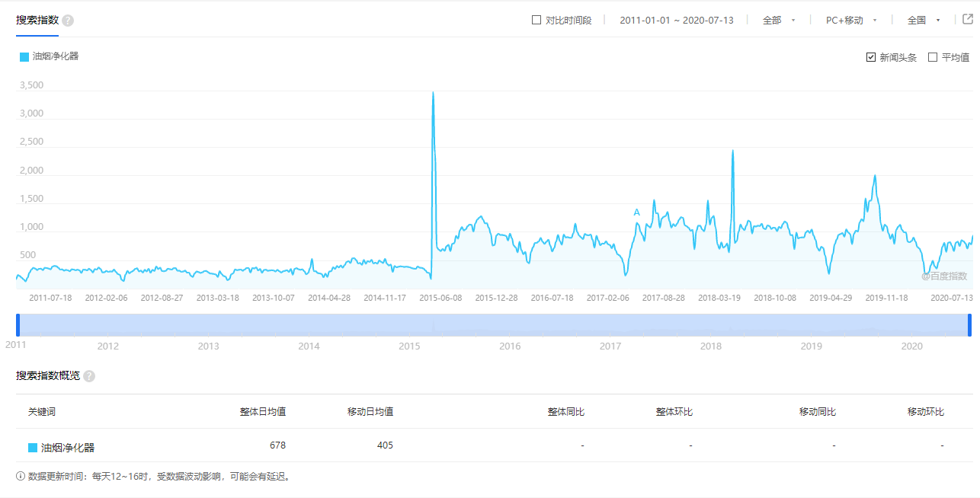Open the share/export icon at top right
The image size is (980, 498).
pos(966,20)
